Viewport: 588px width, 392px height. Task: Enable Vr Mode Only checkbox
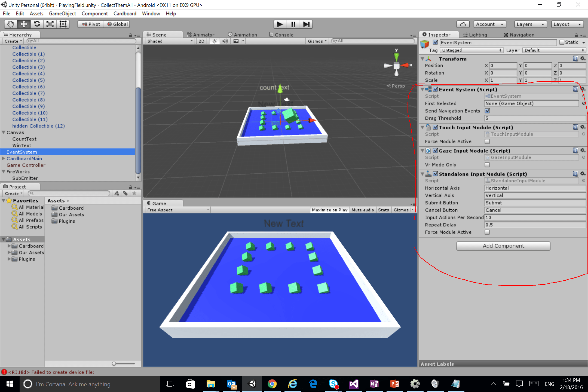tap(487, 165)
